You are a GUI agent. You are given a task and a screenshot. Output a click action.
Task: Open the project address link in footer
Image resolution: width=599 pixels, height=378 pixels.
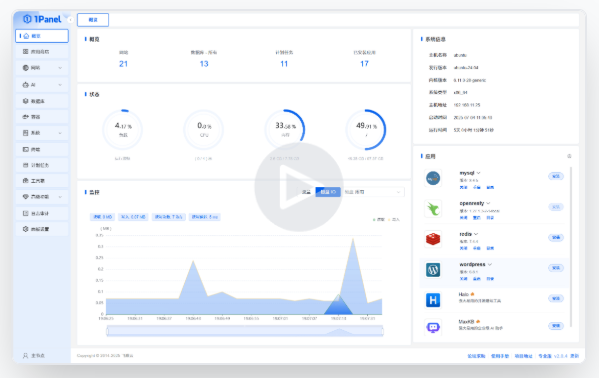point(523,356)
